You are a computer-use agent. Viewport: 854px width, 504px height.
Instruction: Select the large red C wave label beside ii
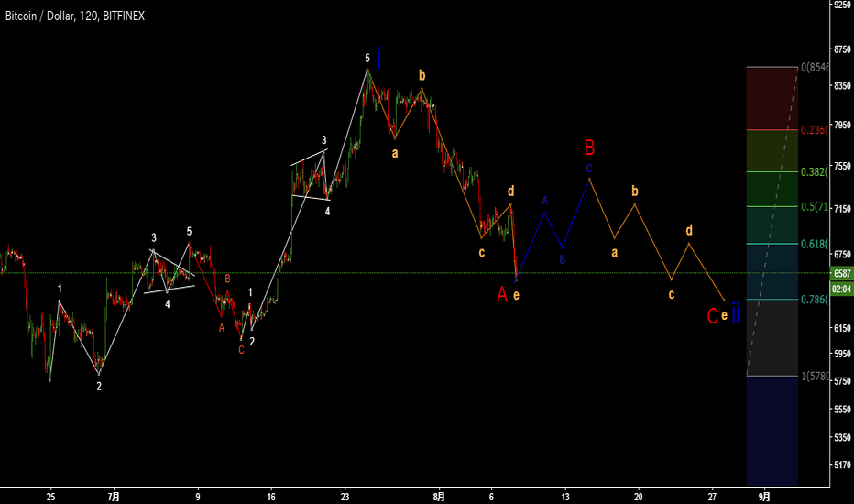point(712,316)
